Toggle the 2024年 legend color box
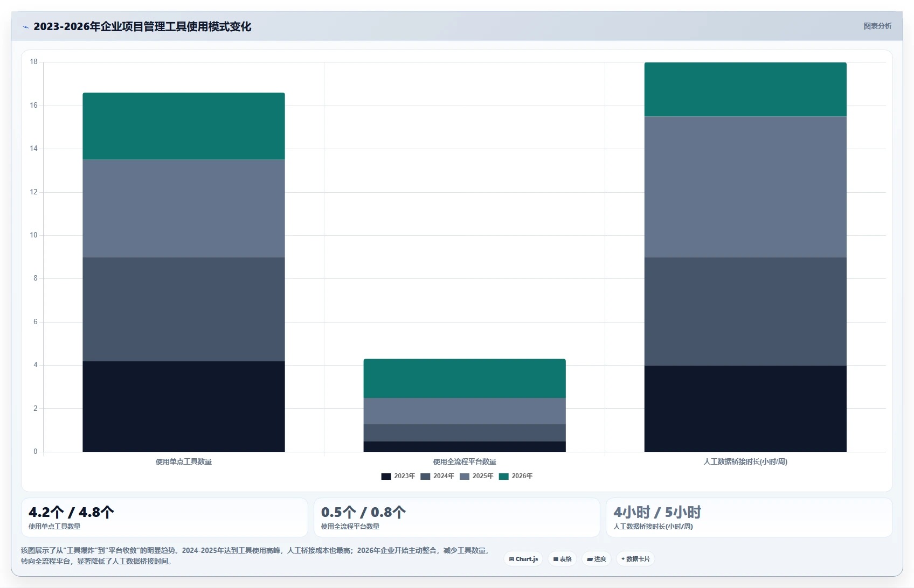 tap(425, 476)
